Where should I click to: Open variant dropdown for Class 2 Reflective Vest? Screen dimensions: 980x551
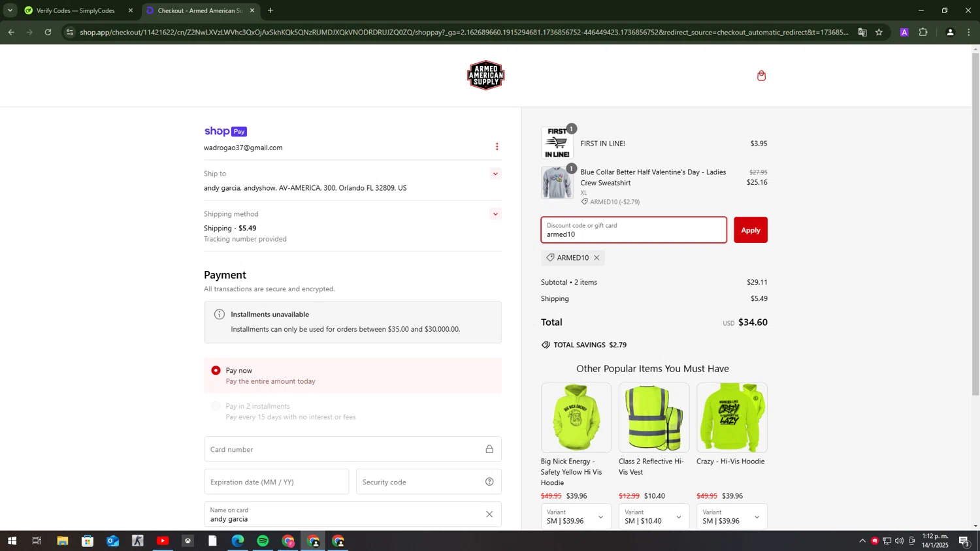click(x=653, y=517)
